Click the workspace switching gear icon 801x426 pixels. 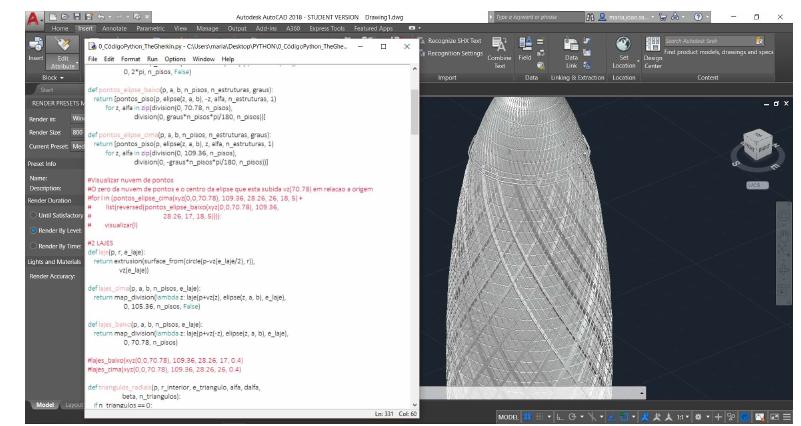coord(698,417)
